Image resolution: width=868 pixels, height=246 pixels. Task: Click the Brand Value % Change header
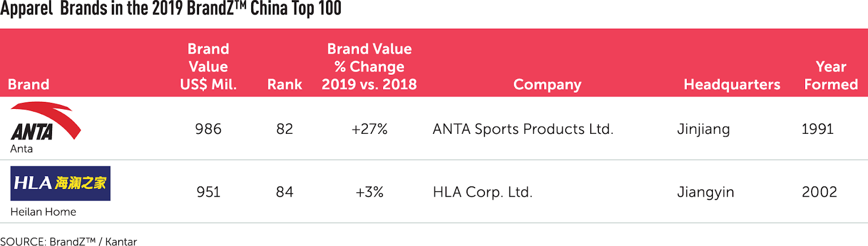tap(369, 67)
